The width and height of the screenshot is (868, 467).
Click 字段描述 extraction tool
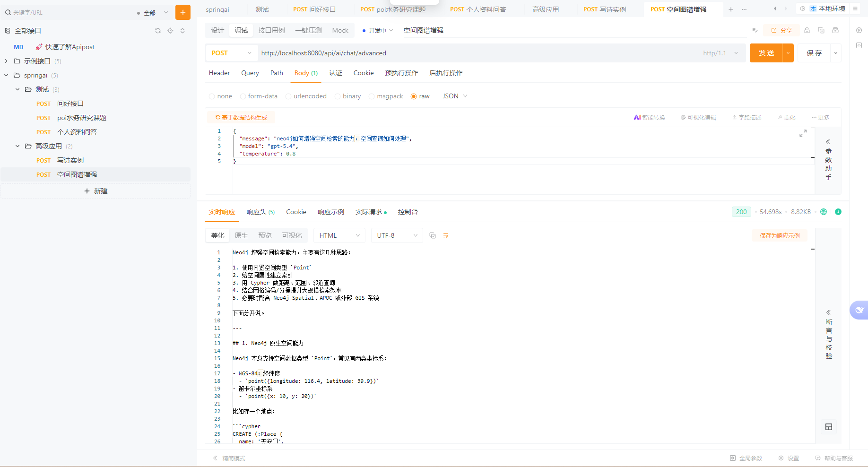pyautogui.click(x=747, y=118)
